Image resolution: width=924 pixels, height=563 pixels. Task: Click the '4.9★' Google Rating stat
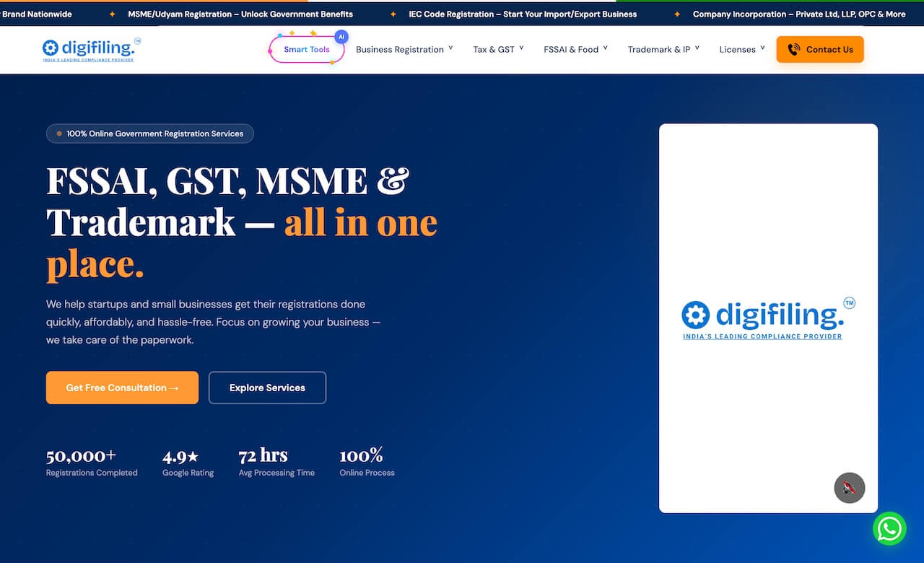pos(188,462)
